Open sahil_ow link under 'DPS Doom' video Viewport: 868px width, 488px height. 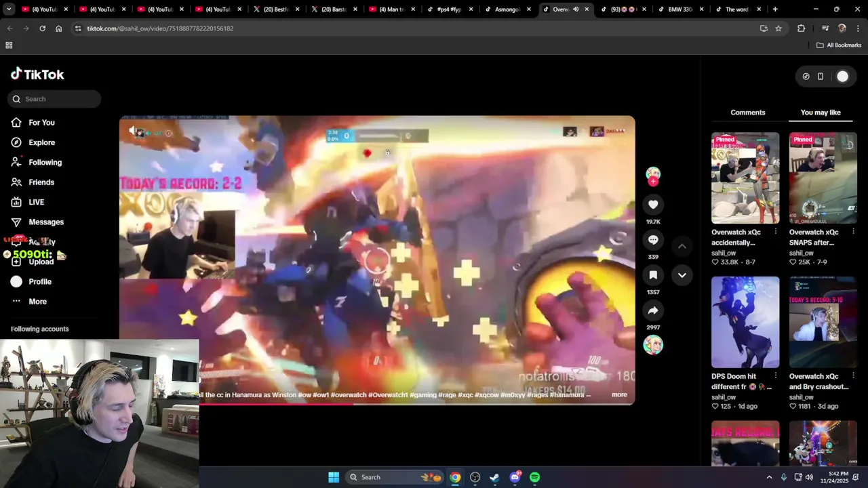coord(724,397)
